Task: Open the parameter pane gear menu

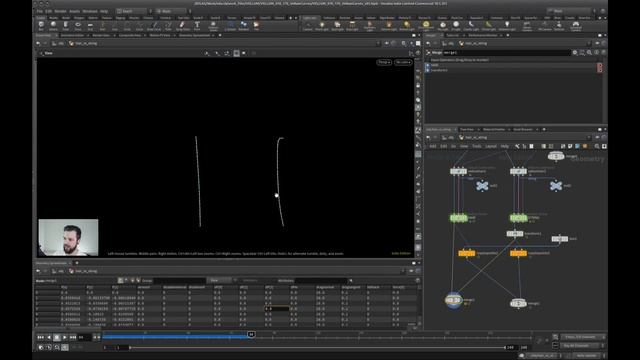Action: (575, 53)
